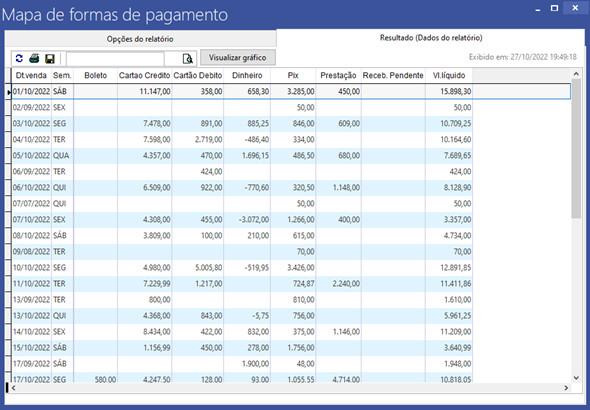
Task: Maximize the Mapa de formas window
Action: 554,8
